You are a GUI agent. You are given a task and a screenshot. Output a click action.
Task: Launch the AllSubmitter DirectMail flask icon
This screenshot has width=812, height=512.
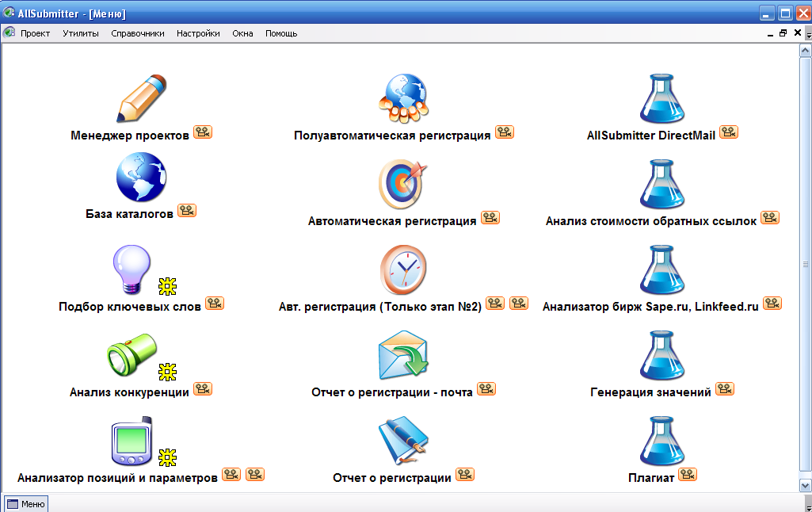tap(661, 98)
